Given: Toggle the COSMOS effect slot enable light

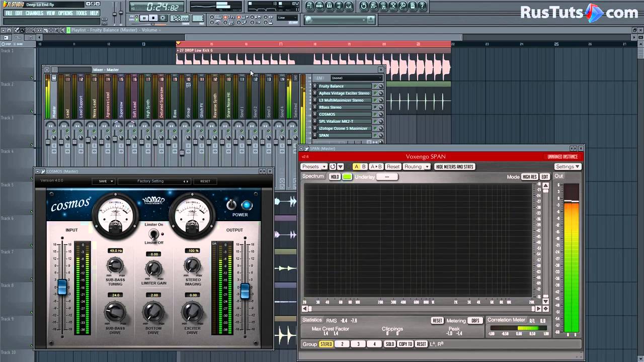Looking at the screenshot, I should click(375, 114).
